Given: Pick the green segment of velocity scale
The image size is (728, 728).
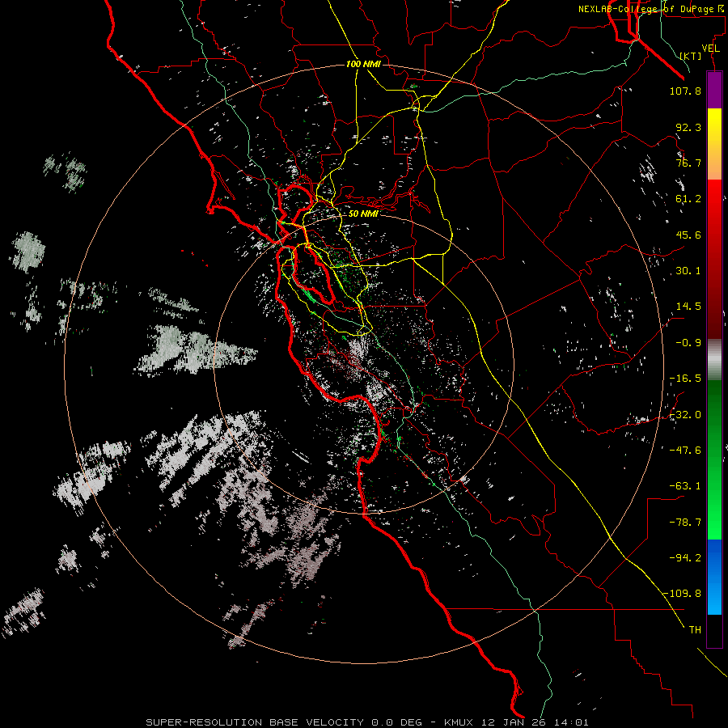Looking at the screenshot, I should click(x=714, y=459).
